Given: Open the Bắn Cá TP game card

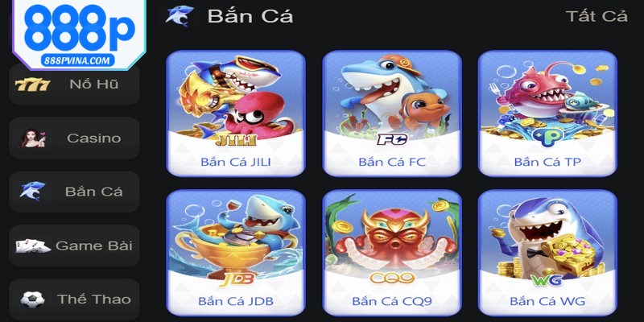Looking at the screenshot, I should 547,114.
